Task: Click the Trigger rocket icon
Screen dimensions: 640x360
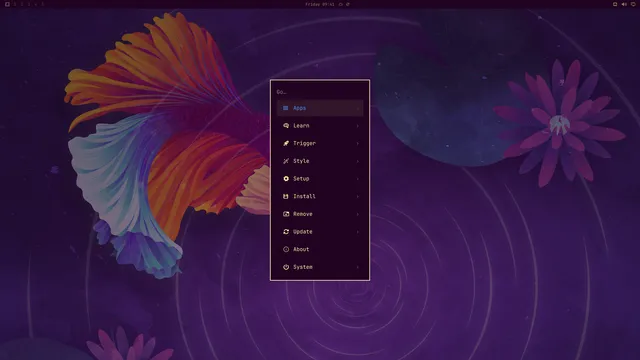Action: click(x=286, y=143)
